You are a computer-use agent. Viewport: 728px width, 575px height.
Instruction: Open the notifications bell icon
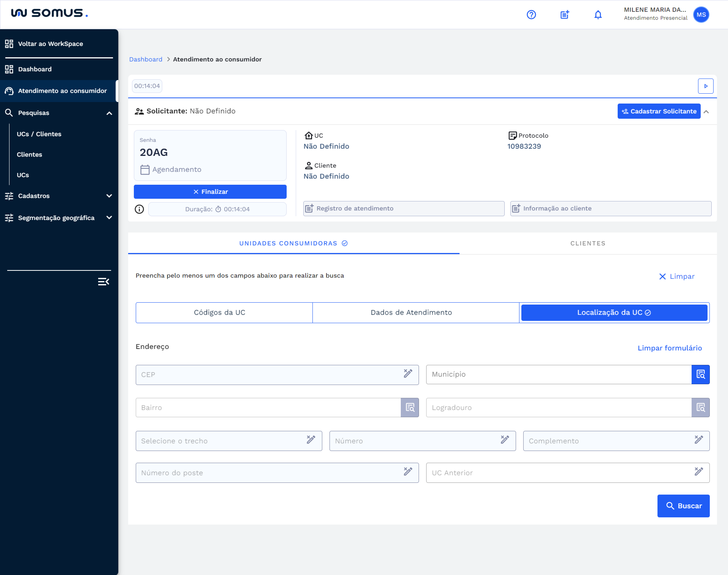(598, 14)
